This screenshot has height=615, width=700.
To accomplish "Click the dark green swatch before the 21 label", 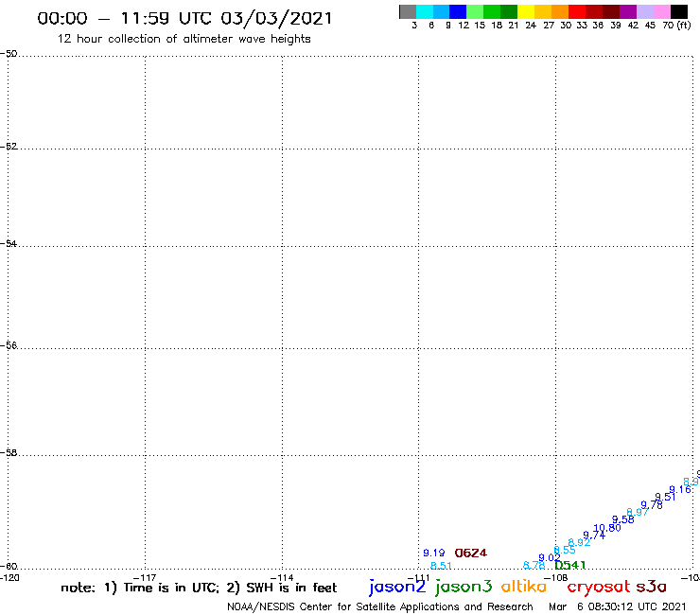I will [x=509, y=11].
